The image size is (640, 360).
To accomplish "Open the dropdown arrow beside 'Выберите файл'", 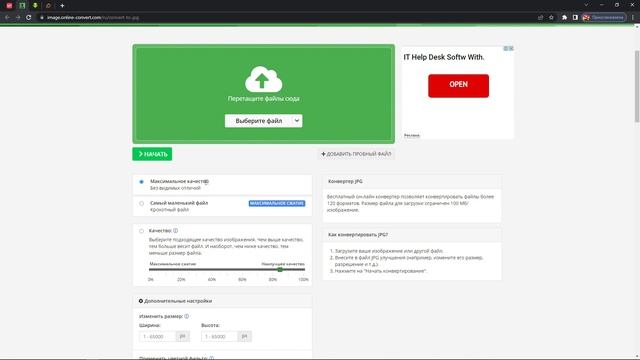I will (x=297, y=121).
